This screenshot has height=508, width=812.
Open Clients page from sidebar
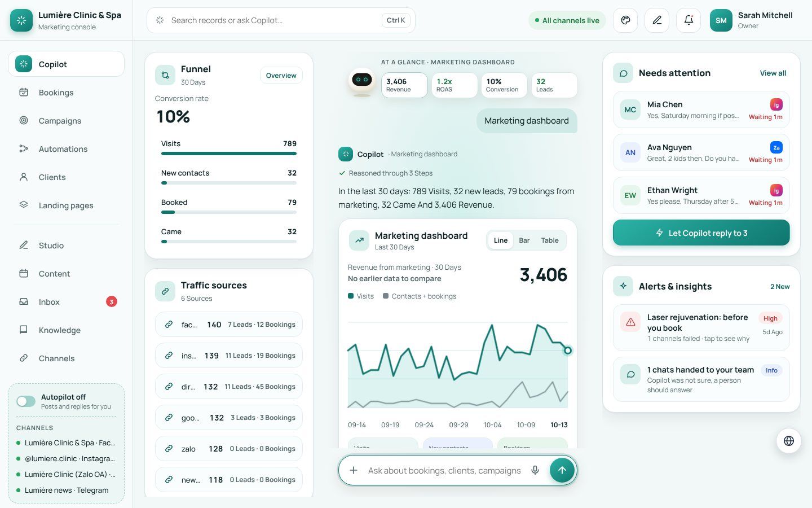[66, 177]
